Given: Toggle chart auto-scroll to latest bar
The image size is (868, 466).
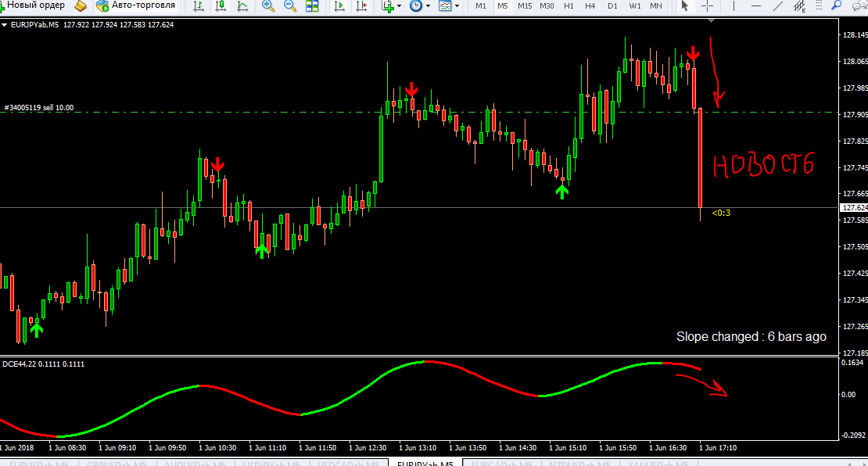Looking at the screenshot, I should click(339, 6).
